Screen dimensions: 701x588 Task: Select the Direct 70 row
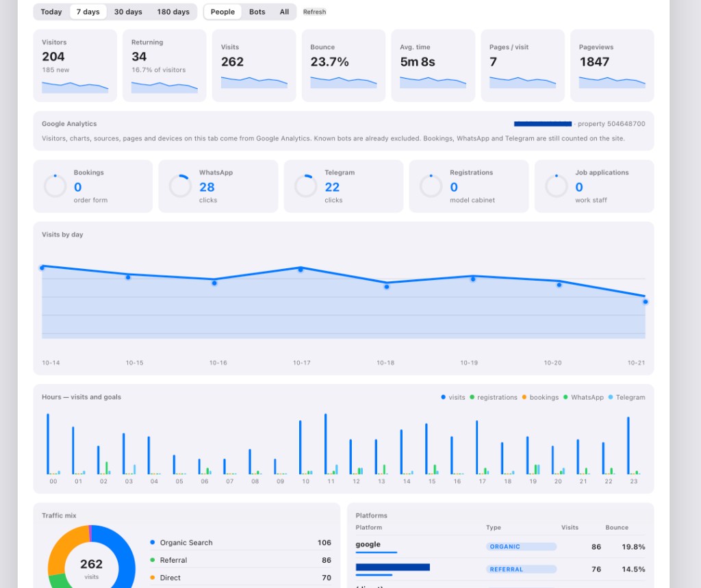(x=240, y=578)
